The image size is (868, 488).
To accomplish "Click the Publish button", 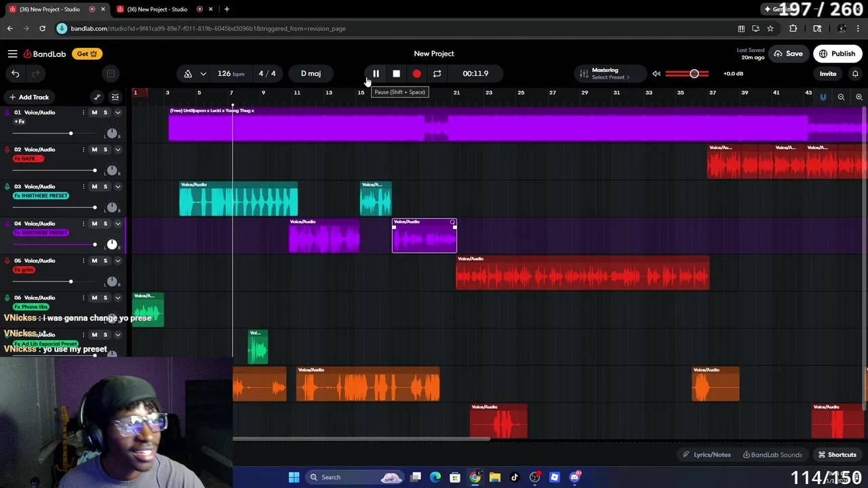I will tap(837, 54).
